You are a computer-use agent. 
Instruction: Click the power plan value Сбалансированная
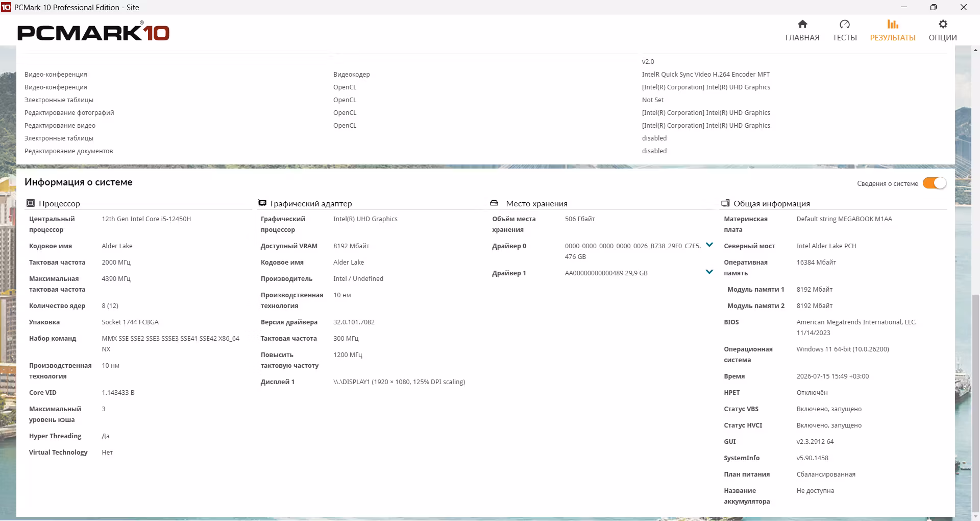coord(826,475)
